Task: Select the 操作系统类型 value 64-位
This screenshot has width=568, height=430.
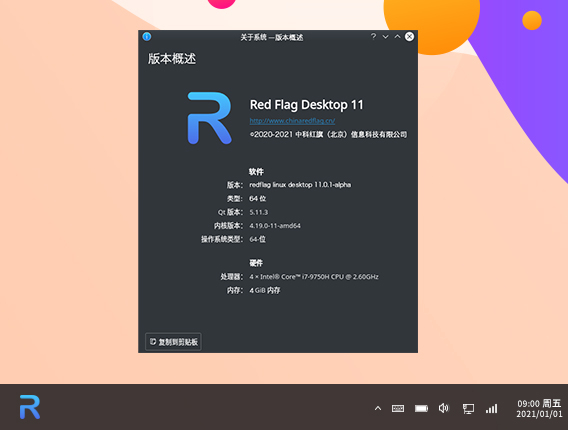Action: (x=258, y=239)
